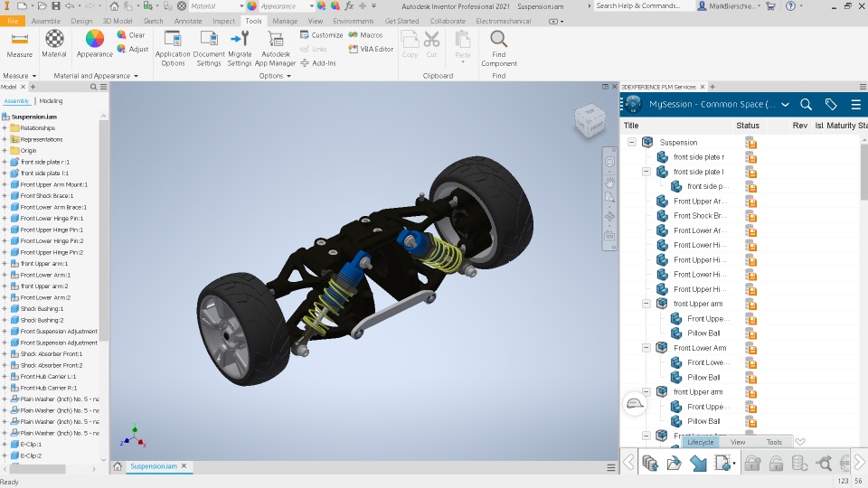Click the 3DEXPERIENCE search icon

coord(806,105)
